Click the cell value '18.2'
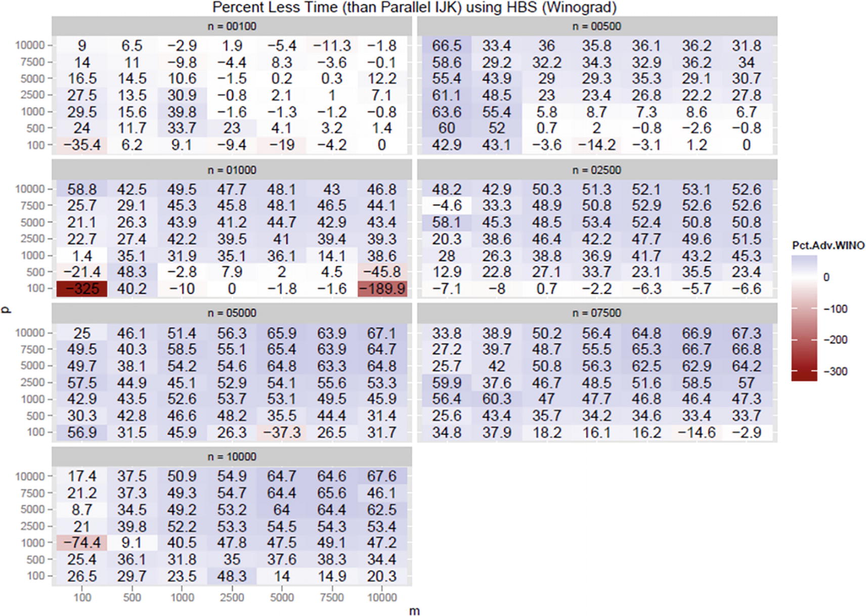Screen dimensions: 866x616 coord(547,432)
